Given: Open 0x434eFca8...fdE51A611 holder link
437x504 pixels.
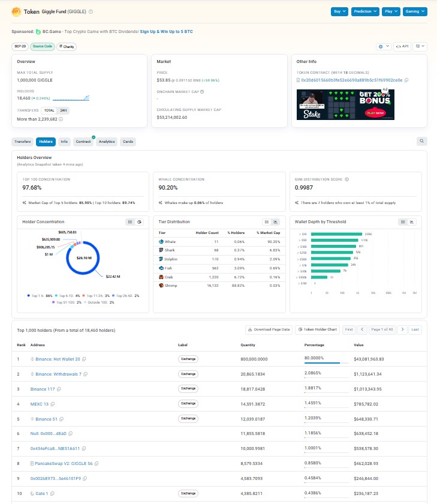Looking at the screenshot, I should coord(55,448).
